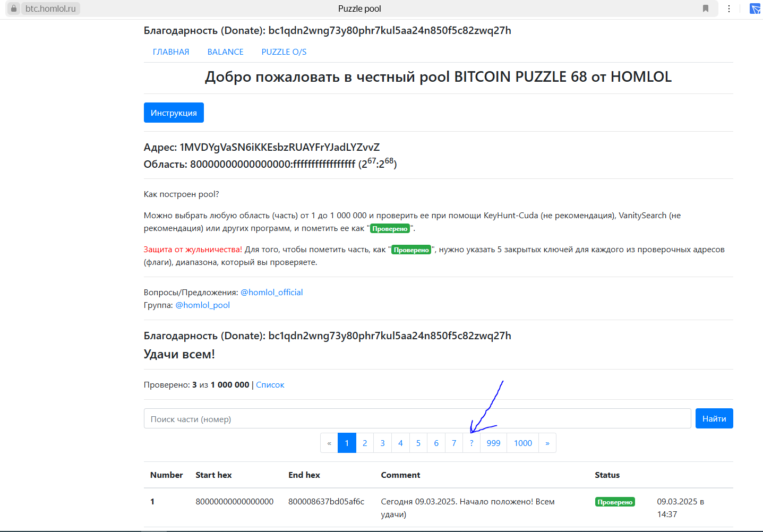Click the Защита от жульничества! red text
The height and width of the screenshot is (532, 763).
tap(193, 250)
